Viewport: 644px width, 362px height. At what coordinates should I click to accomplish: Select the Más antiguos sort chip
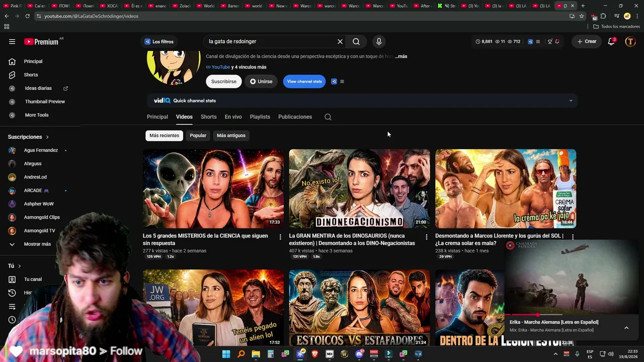[231, 136]
